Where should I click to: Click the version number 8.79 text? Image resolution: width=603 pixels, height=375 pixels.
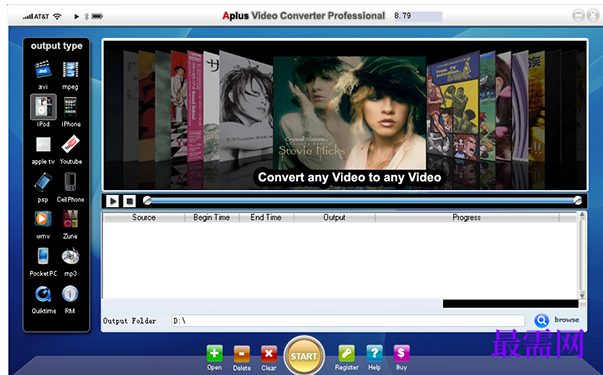click(x=402, y=16)
